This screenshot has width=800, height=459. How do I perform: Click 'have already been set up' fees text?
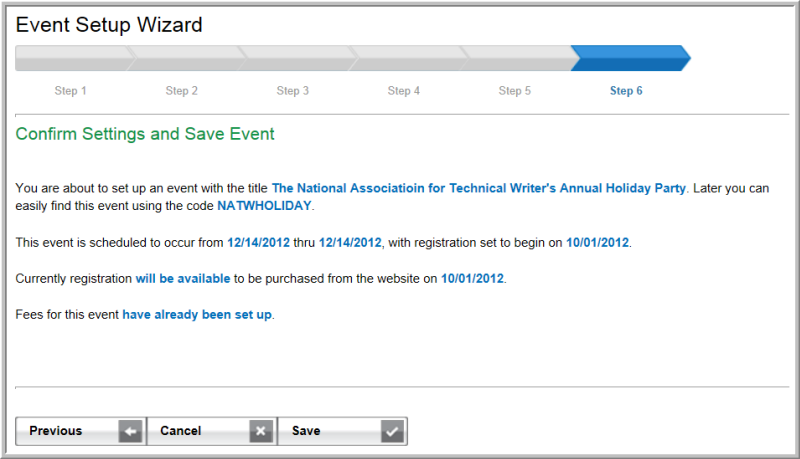click(x=197, y=315)
